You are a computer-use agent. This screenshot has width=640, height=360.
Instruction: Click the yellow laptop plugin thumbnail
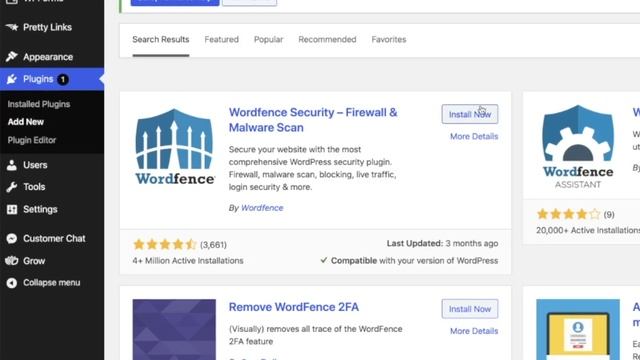[578, 329]
